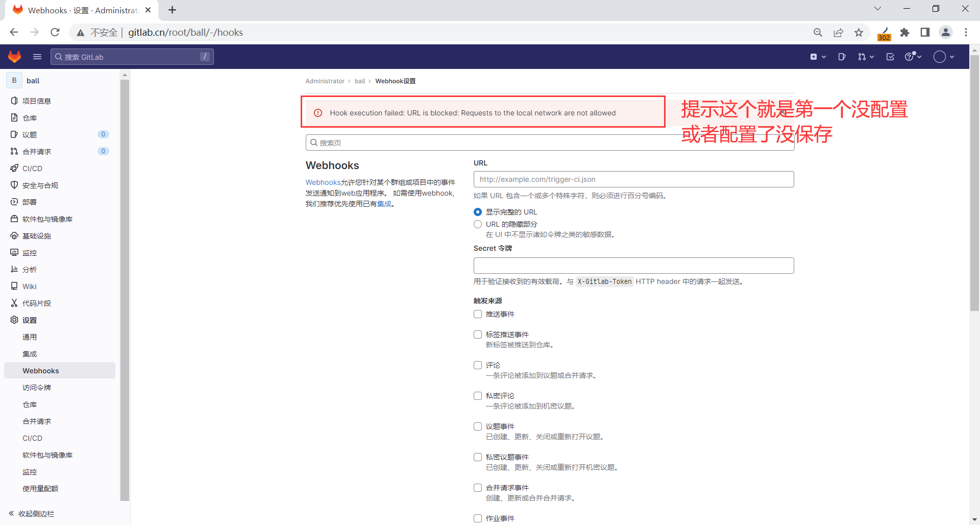Click the browser zoom magnifier icon
The height and width of the screenshot is (525, 980).
pyautogui.click(x=818, y=32)
